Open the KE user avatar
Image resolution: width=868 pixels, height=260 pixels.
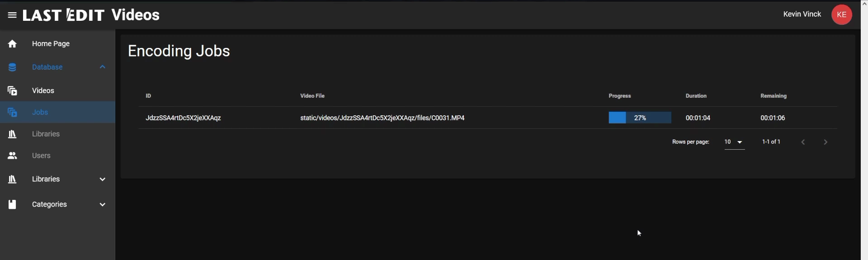[841, 14]
